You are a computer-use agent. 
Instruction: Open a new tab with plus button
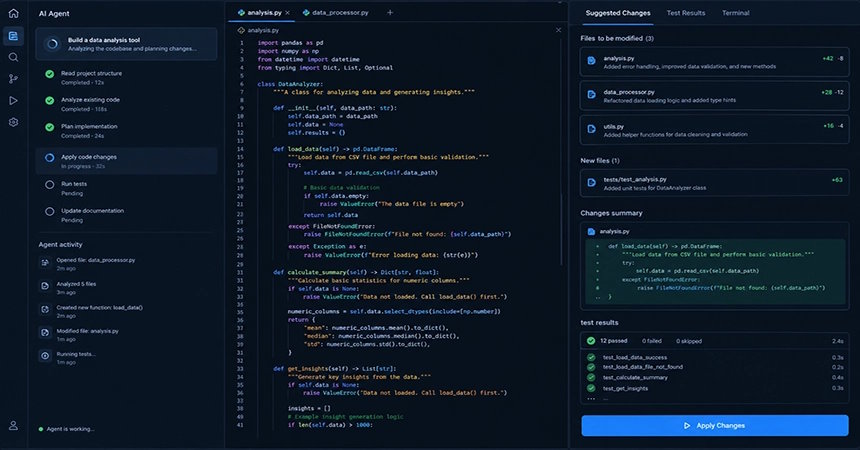[390, 13]
